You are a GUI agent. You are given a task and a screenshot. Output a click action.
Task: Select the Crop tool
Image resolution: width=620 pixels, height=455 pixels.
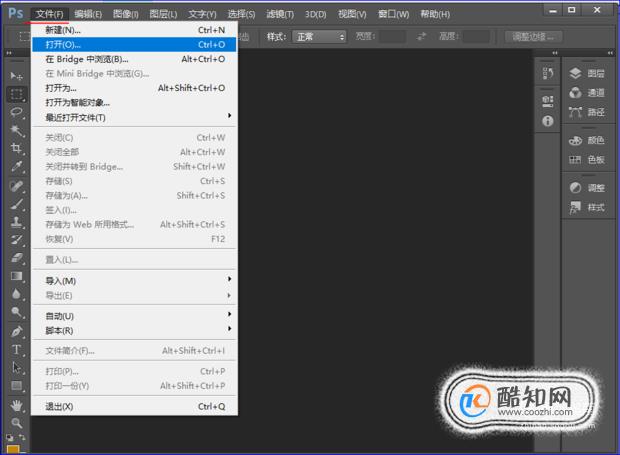click(16, 149)
